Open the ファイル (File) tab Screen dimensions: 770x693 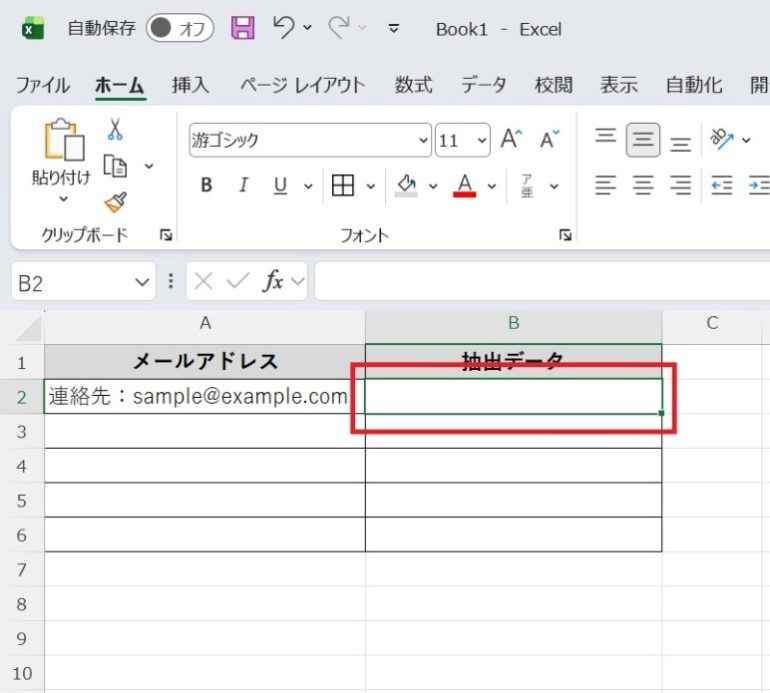43,85
